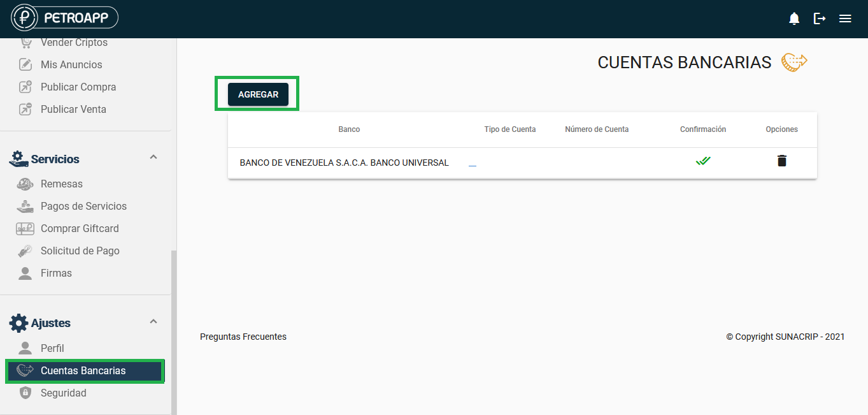The image size is (868, 415).
Task: Click the Solicitud de Pago icon
Action: [25, 251]
